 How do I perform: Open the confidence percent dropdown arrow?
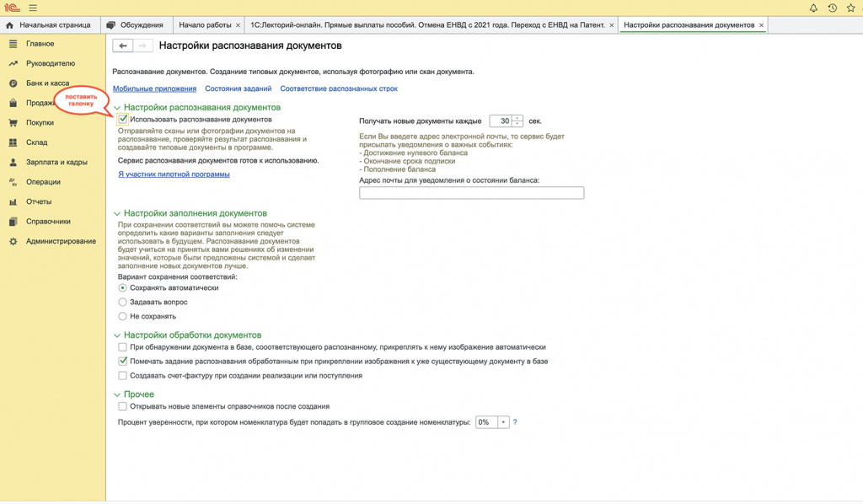pyautogui.click(x=503, y=422)
